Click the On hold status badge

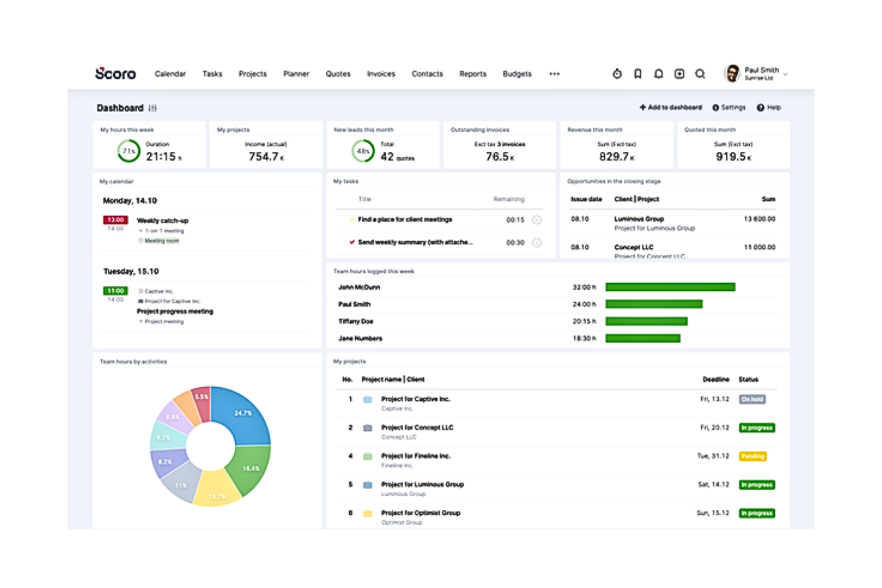[x=752, y=399]
